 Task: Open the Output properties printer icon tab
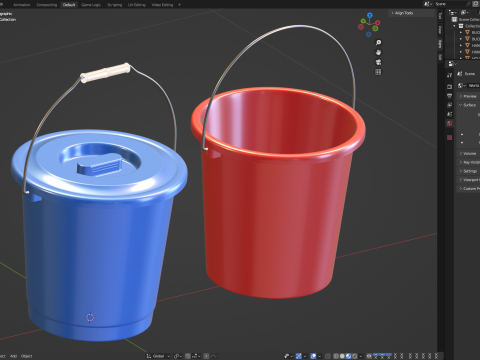(449, 96)
